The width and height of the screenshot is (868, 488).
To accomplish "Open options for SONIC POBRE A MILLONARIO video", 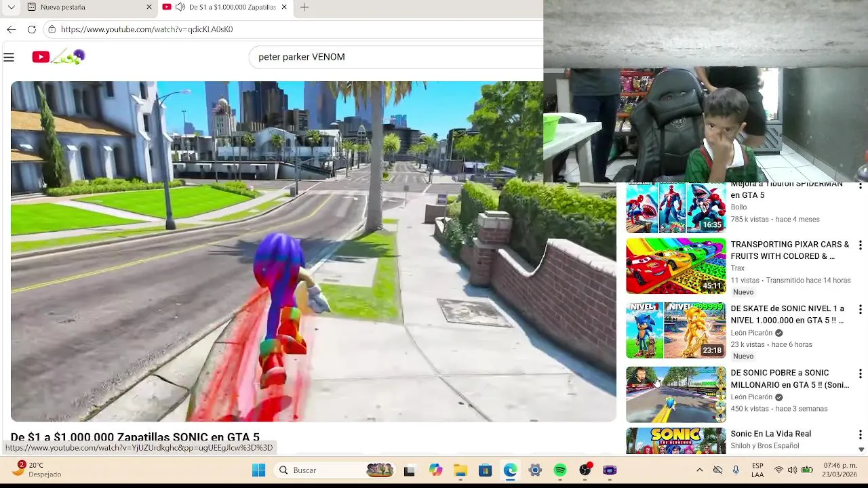I will [860, 373].
